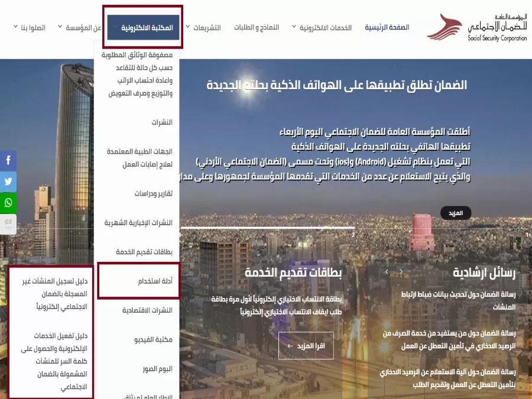532x399 pixels.
Task: Click the left arrow in رسائل ارشادية carousel
Action: click(x=387, y=271)
